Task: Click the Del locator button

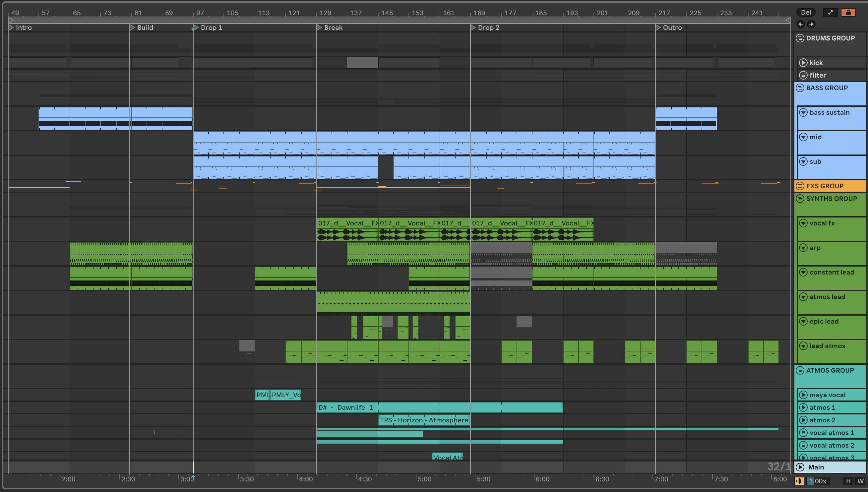Action: tap(806, 13)
